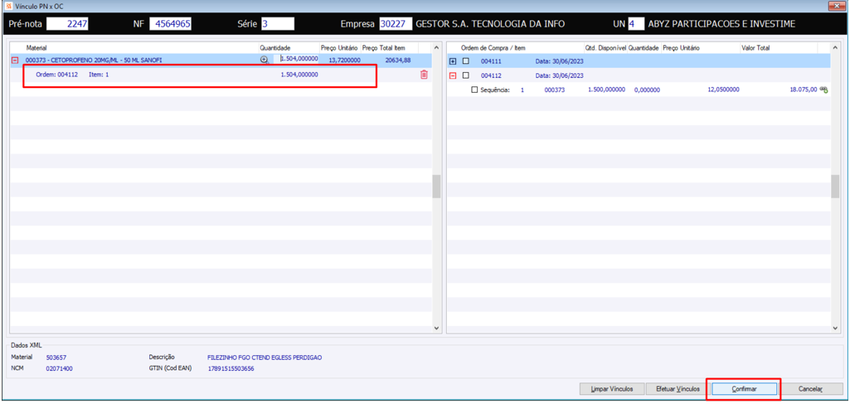Click the GESTOR S.A. TECNOLOGIA DA INFO text
The width and height of the screenshot is (850, 404).
(490, 24)
